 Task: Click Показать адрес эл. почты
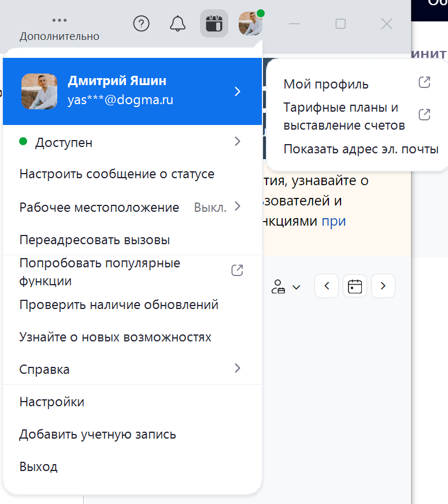[x=361, y=149]
